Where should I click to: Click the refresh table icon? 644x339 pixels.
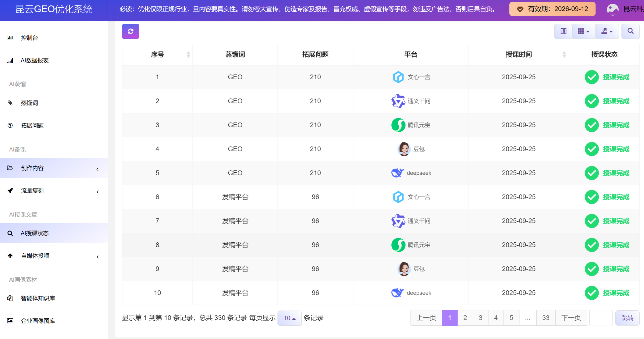[x=130, y=31]
